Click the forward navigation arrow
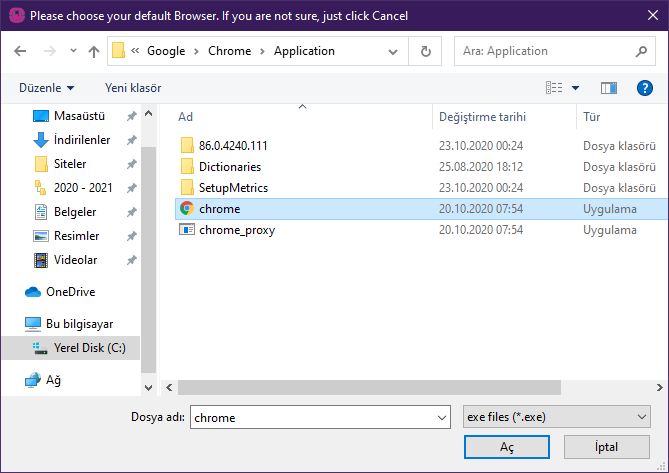Viewport: 669px width, 473px height. [x=50, y=51]
